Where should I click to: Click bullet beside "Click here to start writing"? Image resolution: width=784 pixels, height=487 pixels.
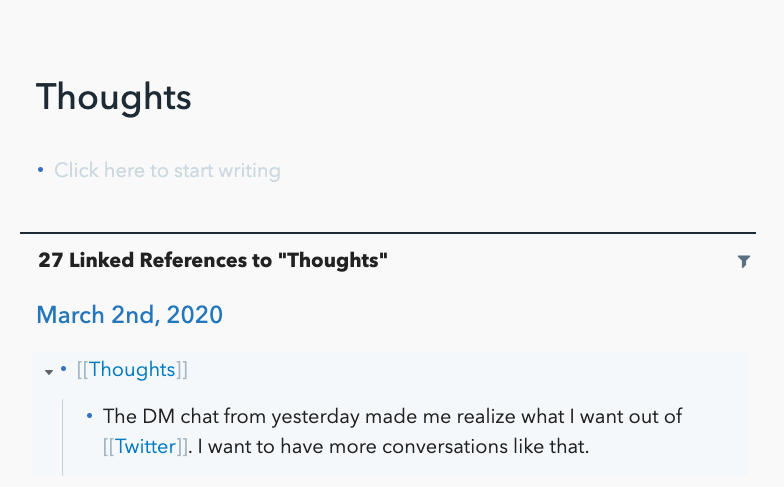tap(40, 170)
